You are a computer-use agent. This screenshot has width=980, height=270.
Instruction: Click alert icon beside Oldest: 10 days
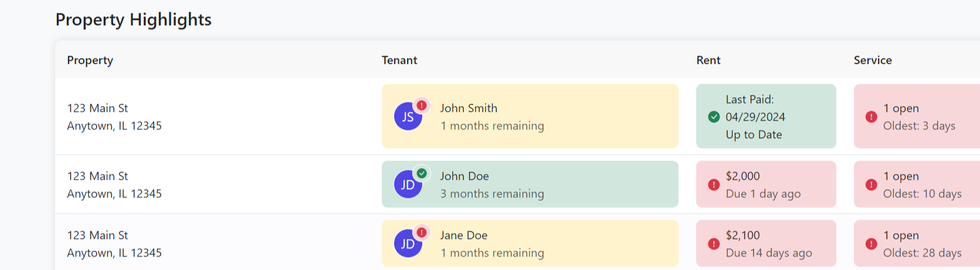pos(872,184)
